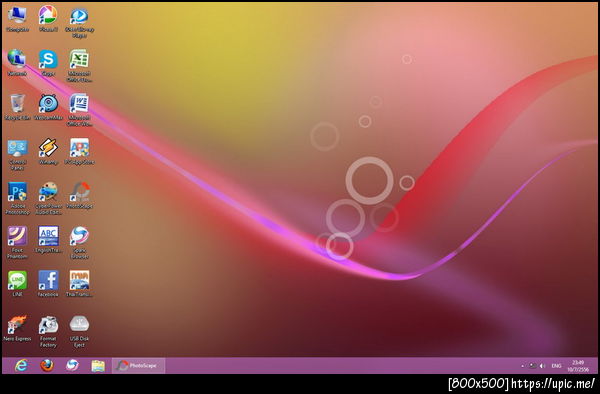600x394 pixels.
Task: Open the Facebook desktop shortcut
Action: (48, 283)
